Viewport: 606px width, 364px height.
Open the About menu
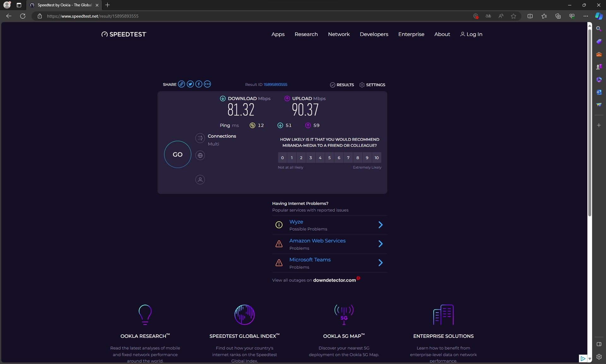tap(442, 34)
